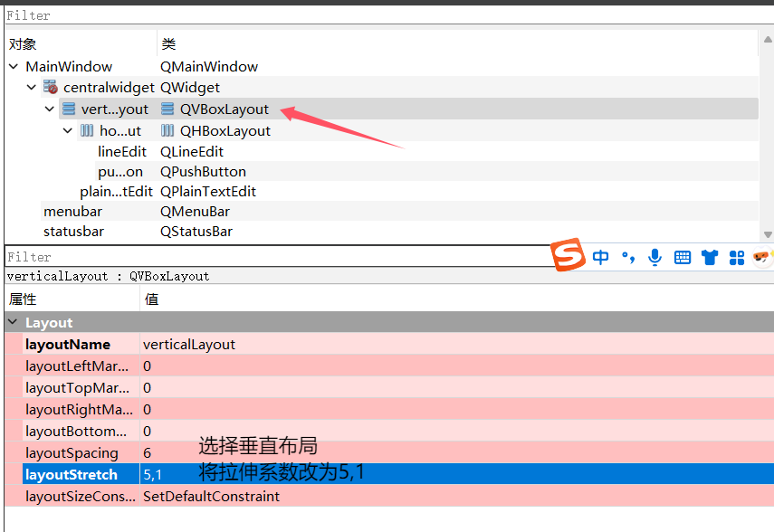This screenshot has height=532, width=774.
Task: Collapse the MainWindow tree node
Action: [14, 66]
